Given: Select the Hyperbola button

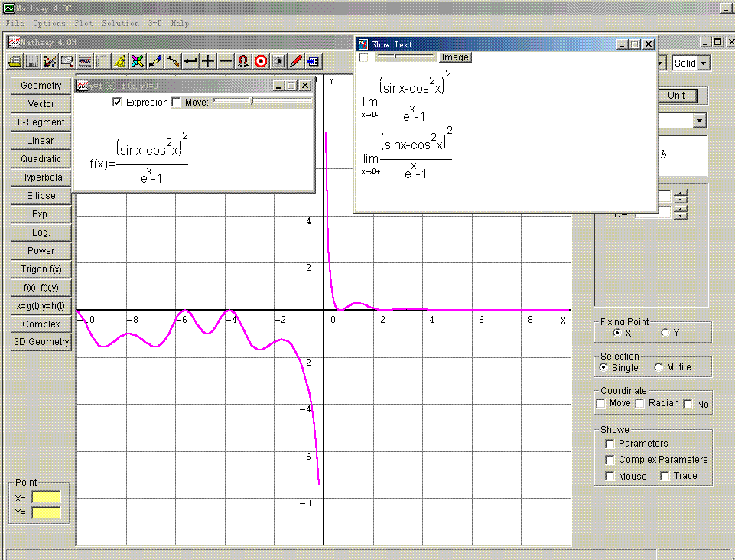Looking at the screenshot, I should [x=41, y=177].
